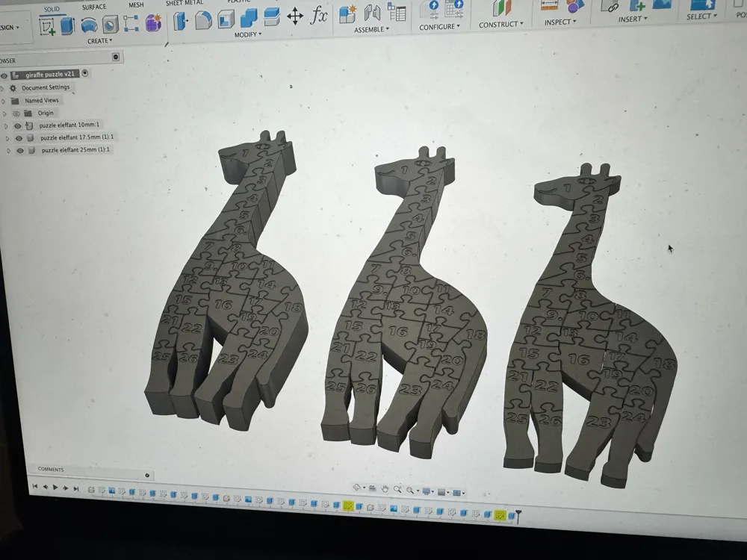Viewport: 747px width, 560px height.
Task: Click the New Component icon
Action: (x=348, y=13)
